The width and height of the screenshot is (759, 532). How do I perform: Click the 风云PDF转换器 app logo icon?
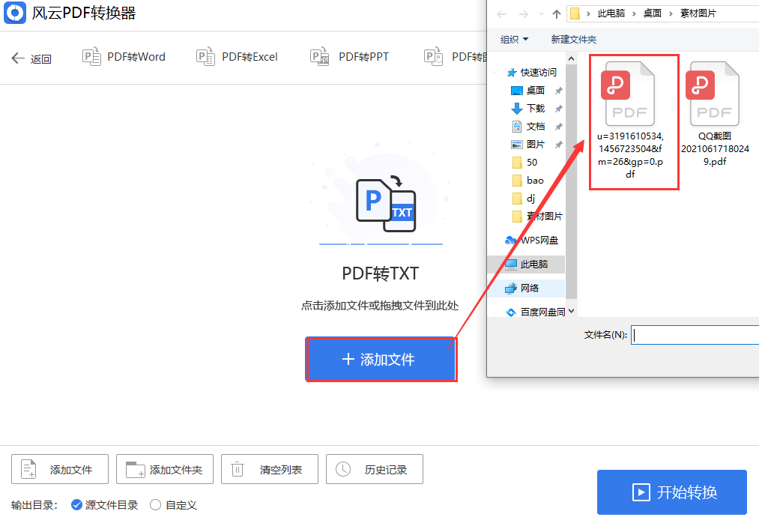pyautogui.click(x=14, y=13)
